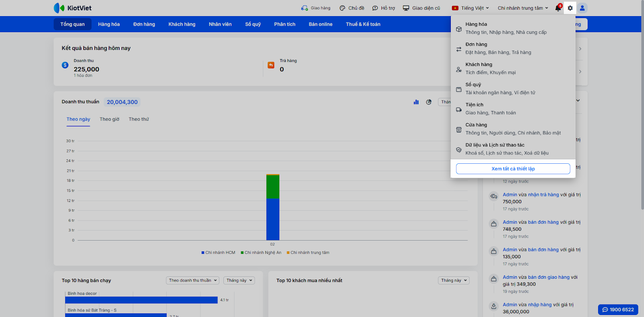
Task: Click the Tiện ích truck icon
Action: click(459, 109)
